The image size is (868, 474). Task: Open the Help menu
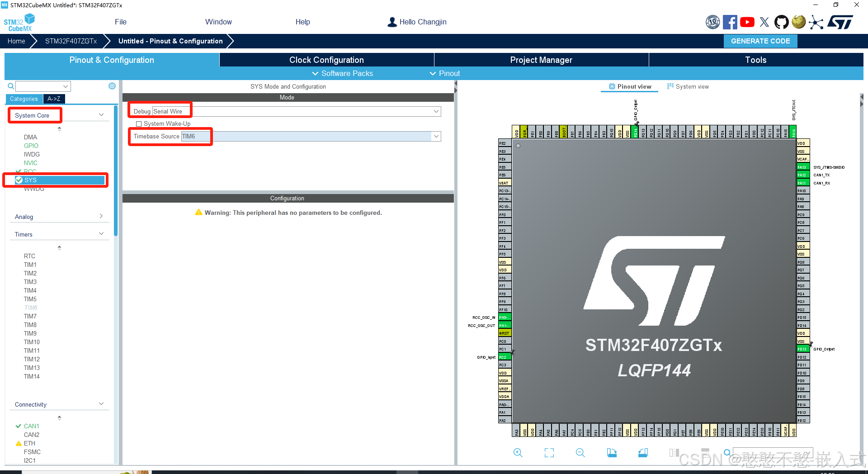(x=302, y=22)
